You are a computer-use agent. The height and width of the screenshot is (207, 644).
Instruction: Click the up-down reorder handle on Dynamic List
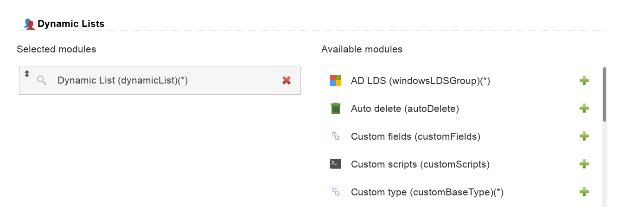pyautogui.click(x=27, y=74)
